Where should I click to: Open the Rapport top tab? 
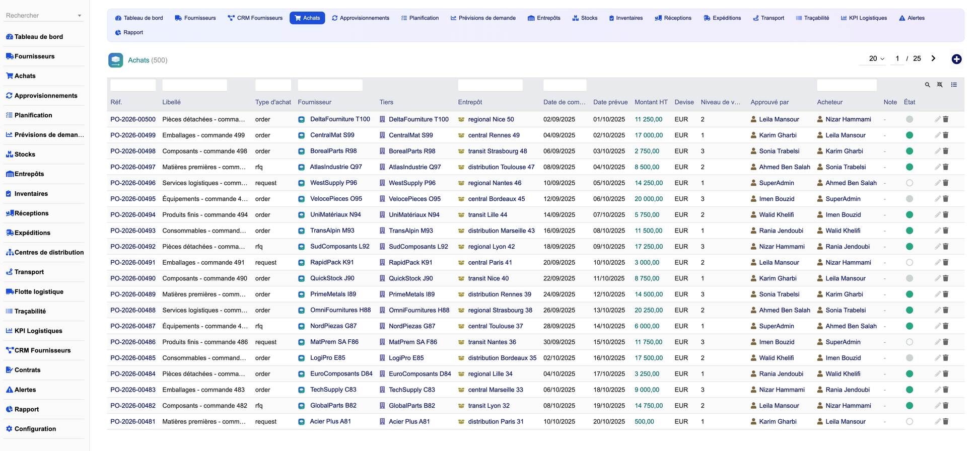[129, 33]
